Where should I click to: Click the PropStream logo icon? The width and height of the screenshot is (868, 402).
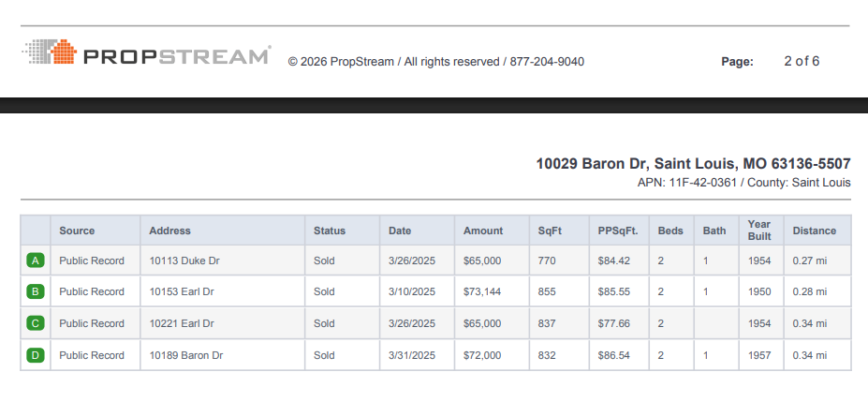click(49, 52)
